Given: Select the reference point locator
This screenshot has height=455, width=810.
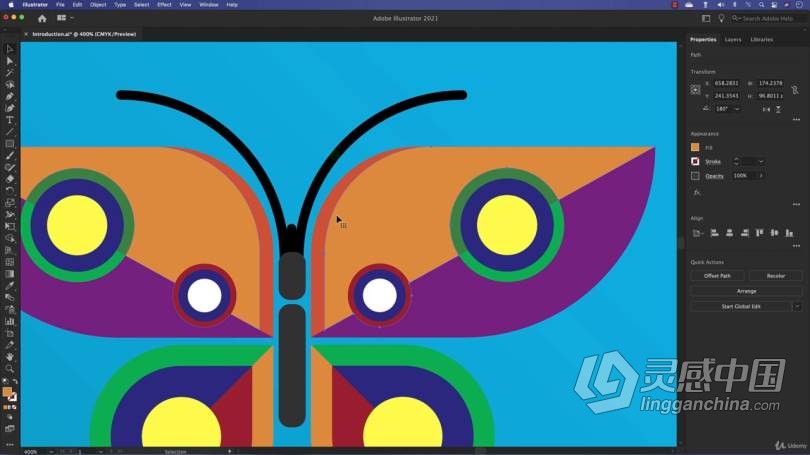Looking at the screenshot, I should [695, 89].
